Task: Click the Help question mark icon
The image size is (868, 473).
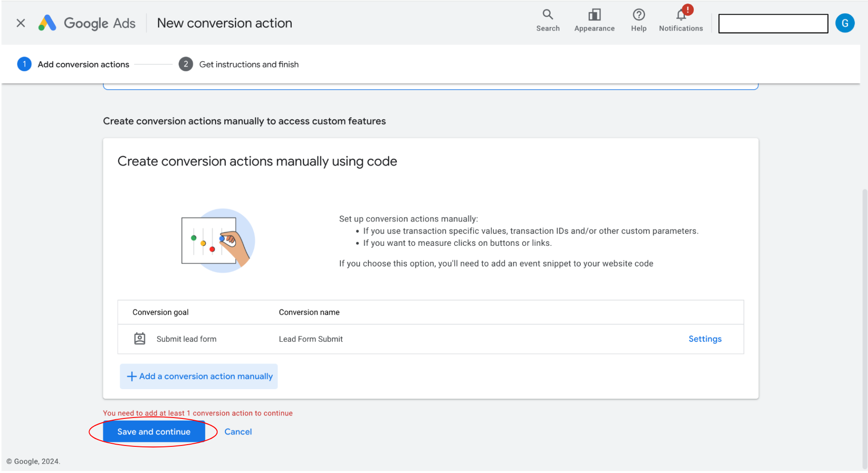Action: pyautogui.click(x=638, y=15)
